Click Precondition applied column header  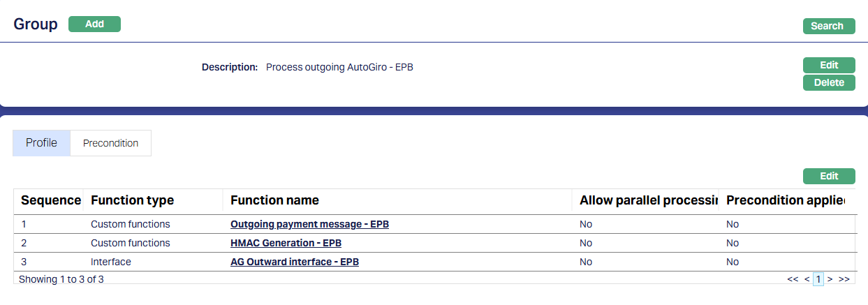point(785,201)
